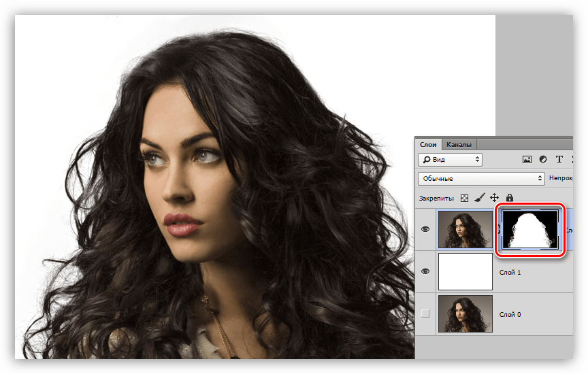
Task: Switch to the Каналы tab
Action: pyautogui.click(x=459, y=145)
